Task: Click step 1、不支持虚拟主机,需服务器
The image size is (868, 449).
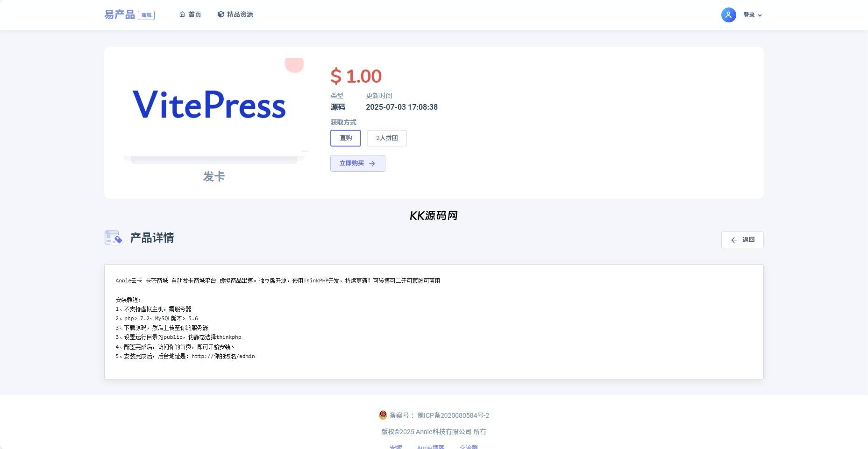Action: tap(153, 309)
